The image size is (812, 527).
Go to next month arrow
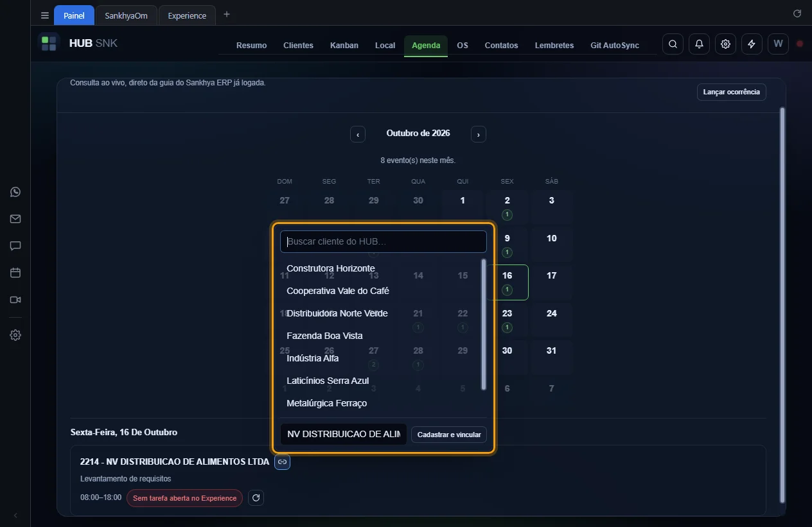click(x=478, y=134)
